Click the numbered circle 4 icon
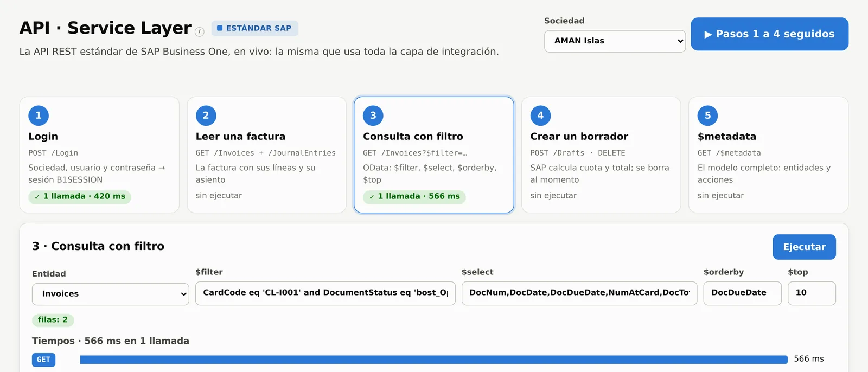The height and width of the screenshot is (372, 868). coord(540,116)
